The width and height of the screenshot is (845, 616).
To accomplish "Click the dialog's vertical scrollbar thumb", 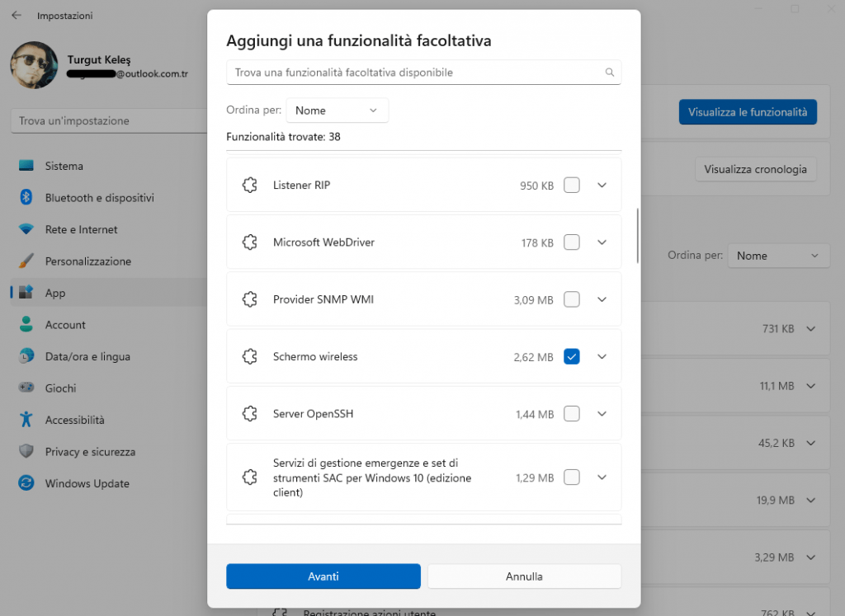I will tap(637, 235).
